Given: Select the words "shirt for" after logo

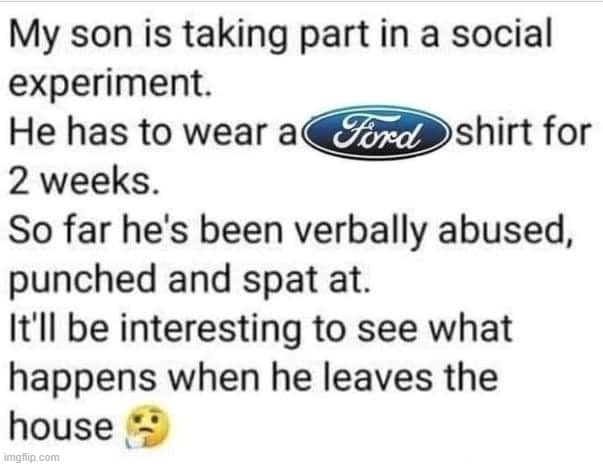Looking at the screenshot, I should (x=523, y=132).
